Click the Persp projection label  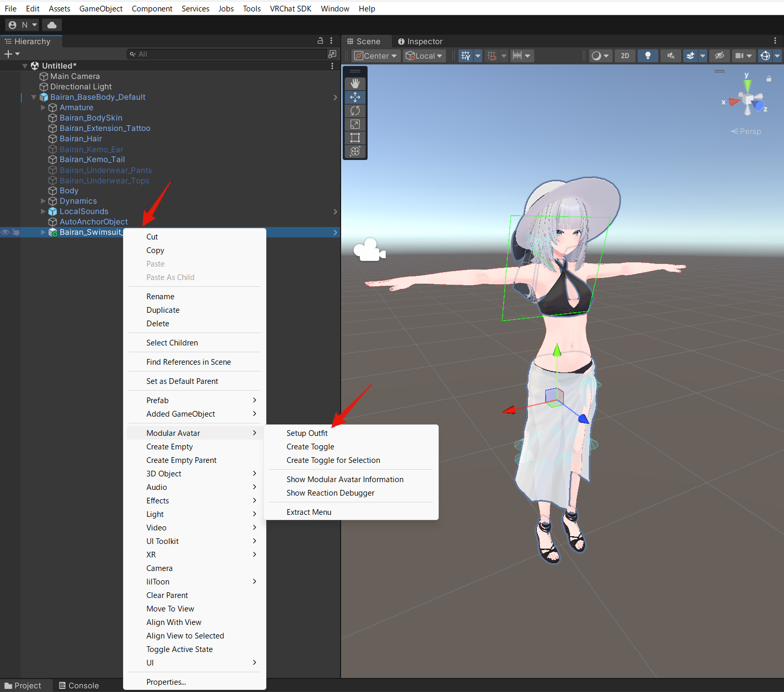746,131
